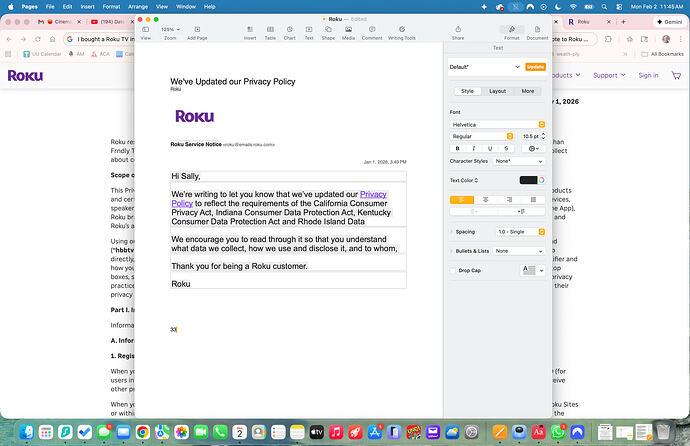690x446 pixels.
Task: Toggle Bold formatting
Action: (458, 149)
